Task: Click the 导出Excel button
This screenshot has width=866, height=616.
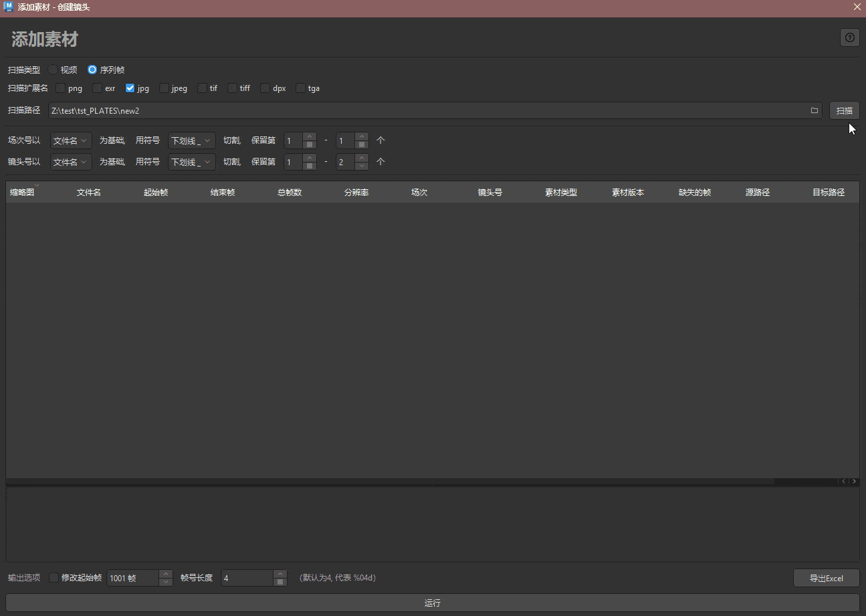Action: [826, 579]
